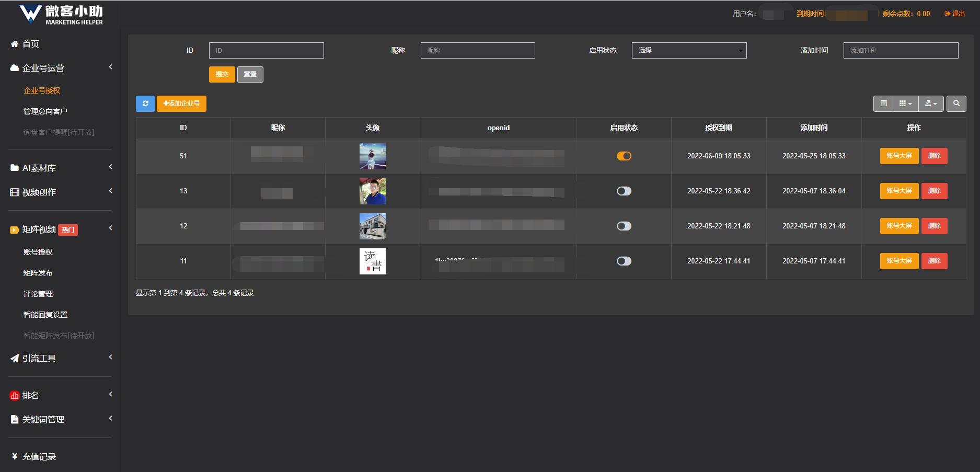Open 企业号授权 submenu item
The height and width of the screenshot is (472, 980).
[x=42, y=90]
